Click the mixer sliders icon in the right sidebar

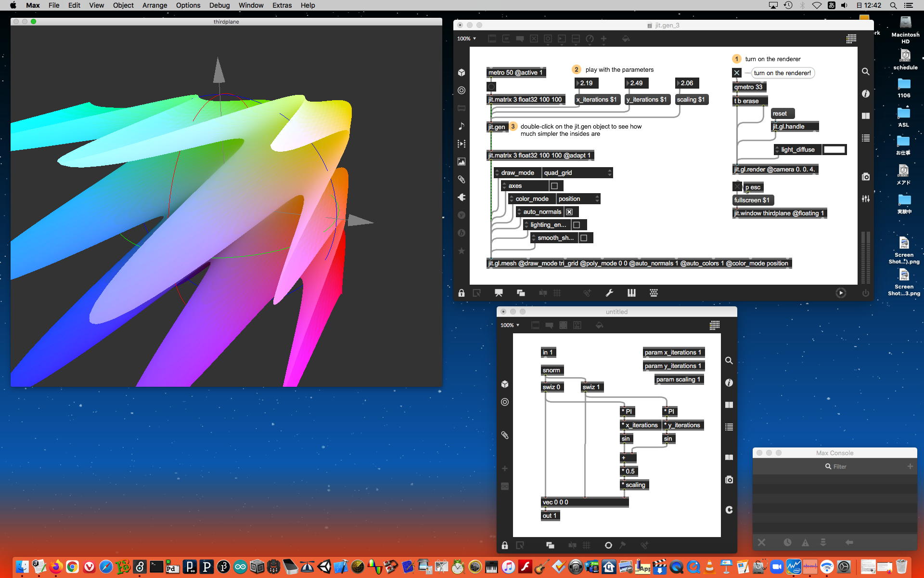(866, 198)
